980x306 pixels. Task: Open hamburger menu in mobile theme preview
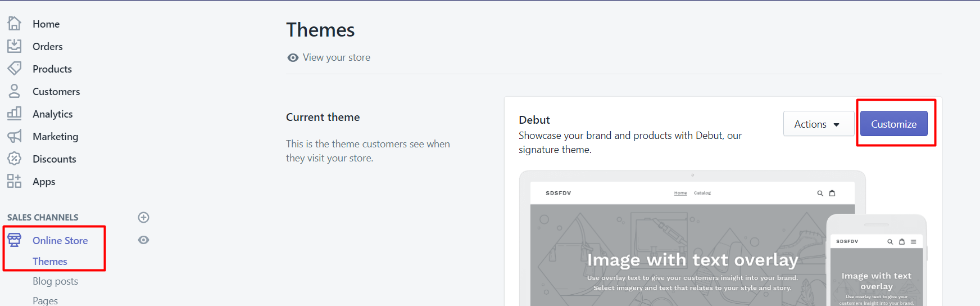tap(914, 241)
